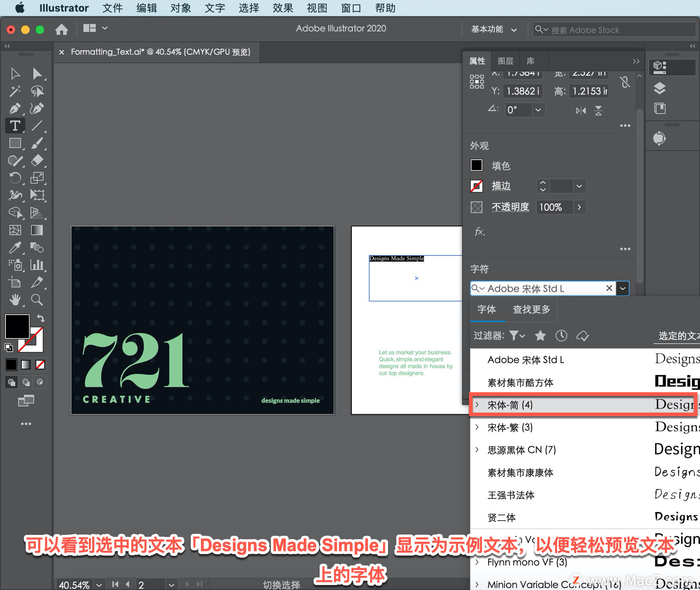Select the Shape Builder tool
Image resolution: width=700 pixels, height=590 pixels.
pos(15,213)
